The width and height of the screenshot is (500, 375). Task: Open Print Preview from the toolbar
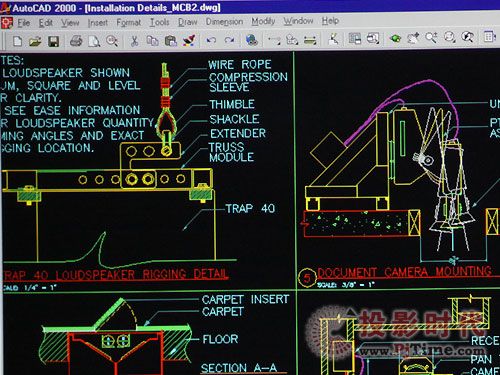[x=94, y=41]
